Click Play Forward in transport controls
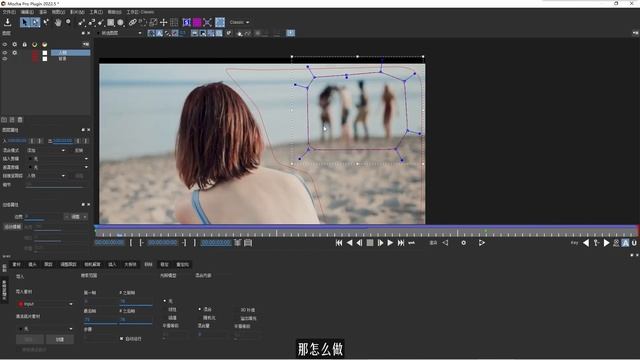The image size is (640, 360). point(390,243)
